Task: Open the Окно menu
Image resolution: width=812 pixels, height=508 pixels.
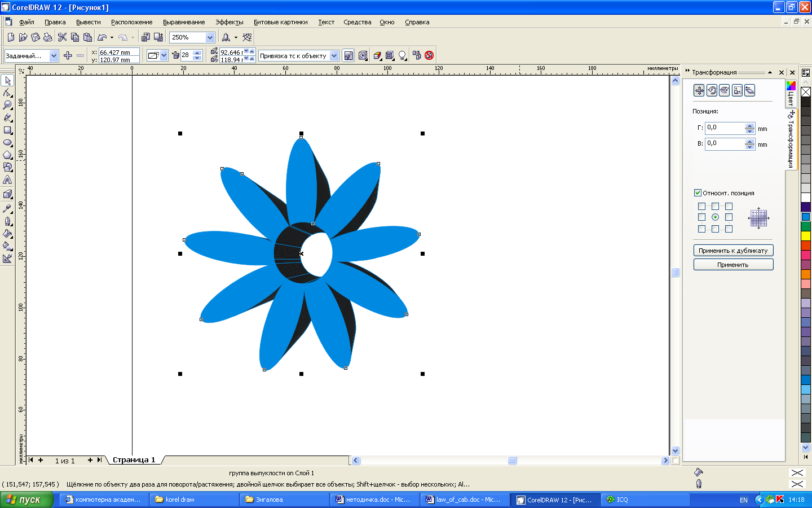Action: coord(387,22)
